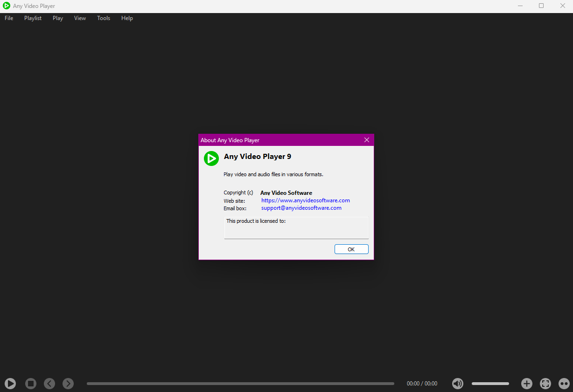Open the Tools menu
The image size is (573, 392).
coord(104,18)
